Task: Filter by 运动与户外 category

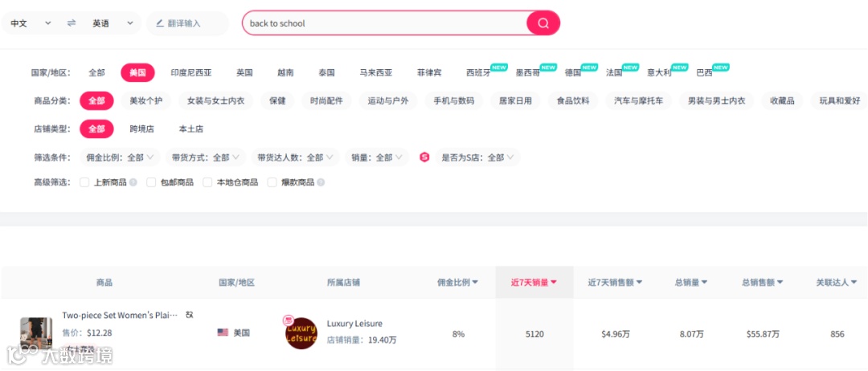Action: 388,101
